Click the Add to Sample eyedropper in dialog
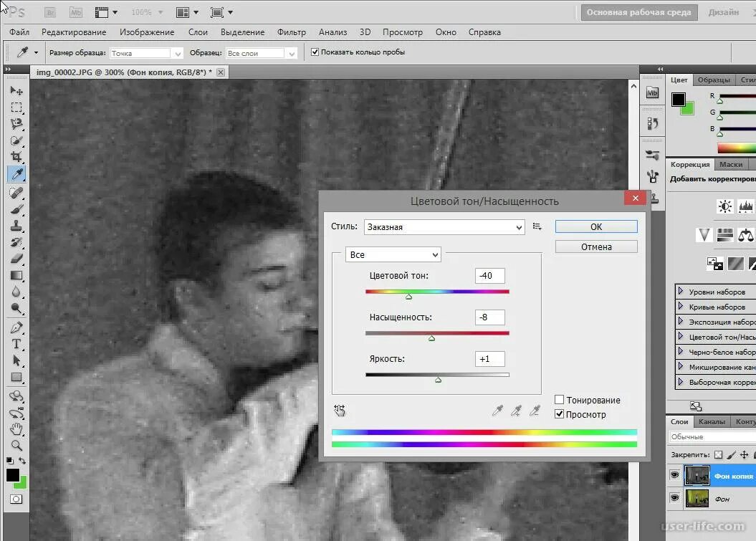This screenshot has height=541, width=756. tap(516, 411)
